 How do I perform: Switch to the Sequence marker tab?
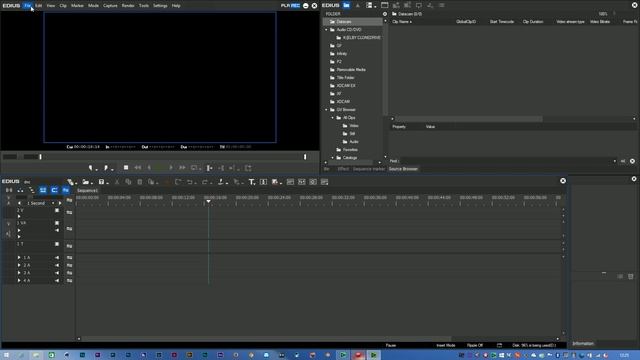click(369, 169)
